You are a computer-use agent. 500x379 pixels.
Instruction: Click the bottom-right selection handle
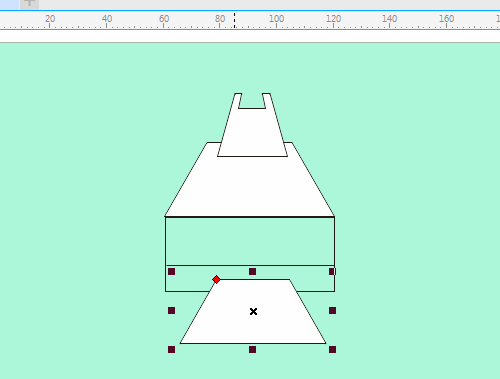[x=332, y=349]
